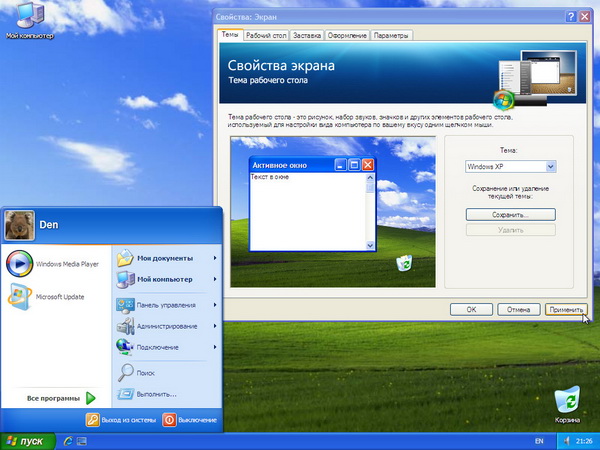
Task: Click the help question mark in title bar
Action: coord(570,17)
